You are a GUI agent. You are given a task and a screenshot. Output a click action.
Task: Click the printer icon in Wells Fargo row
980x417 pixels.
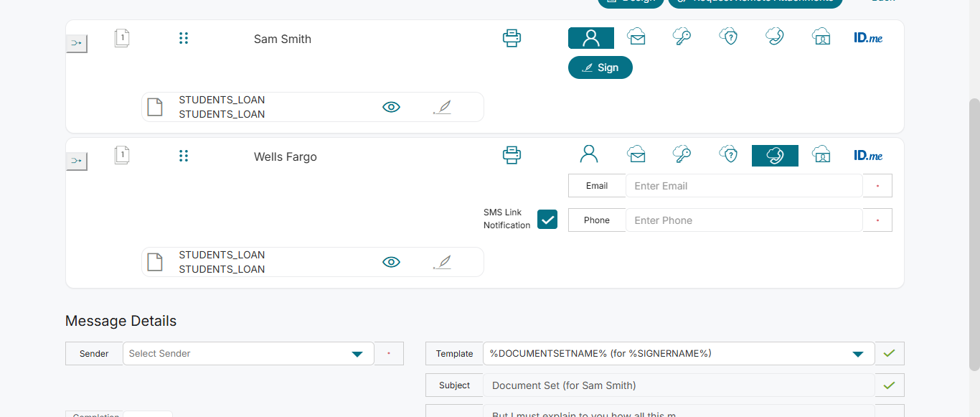512,155
